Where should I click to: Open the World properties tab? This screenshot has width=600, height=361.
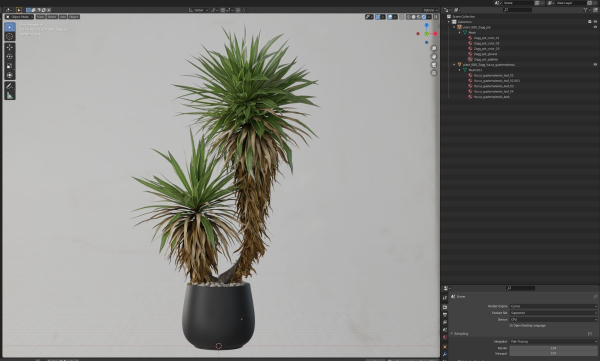tap(445, 337)
